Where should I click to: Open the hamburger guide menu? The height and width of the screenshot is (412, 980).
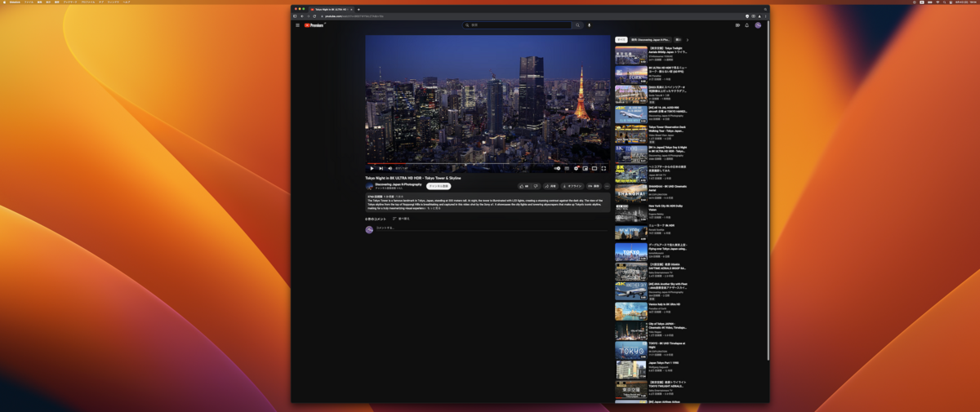(x=297, y=25)
